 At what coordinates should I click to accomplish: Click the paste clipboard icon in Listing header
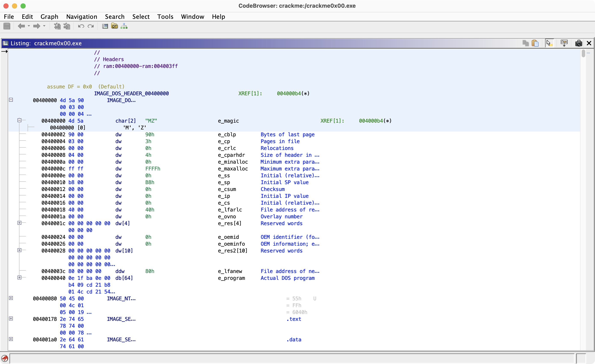coord(535,43)
